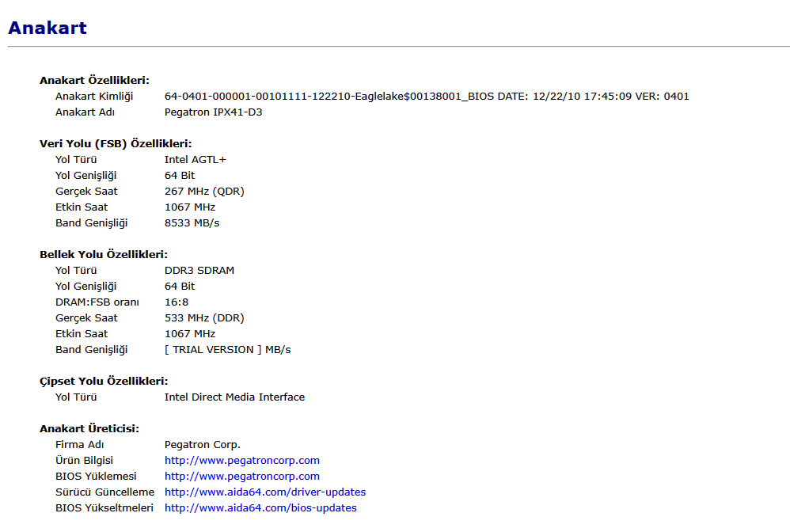This screenshot has height=532, width=790.
Task: Open the BIOS Yüklemesi pegatroncorp.com link
Action: [x=242, y=476]
